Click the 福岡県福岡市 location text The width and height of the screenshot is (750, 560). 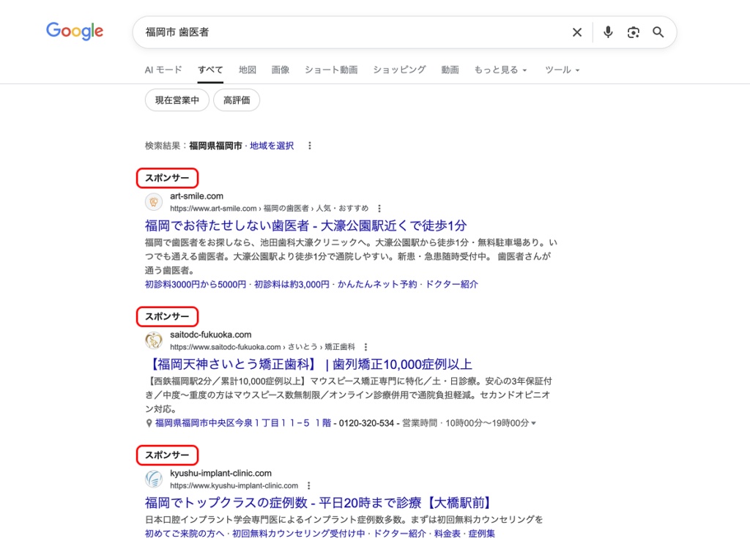[x=216, y=146]
